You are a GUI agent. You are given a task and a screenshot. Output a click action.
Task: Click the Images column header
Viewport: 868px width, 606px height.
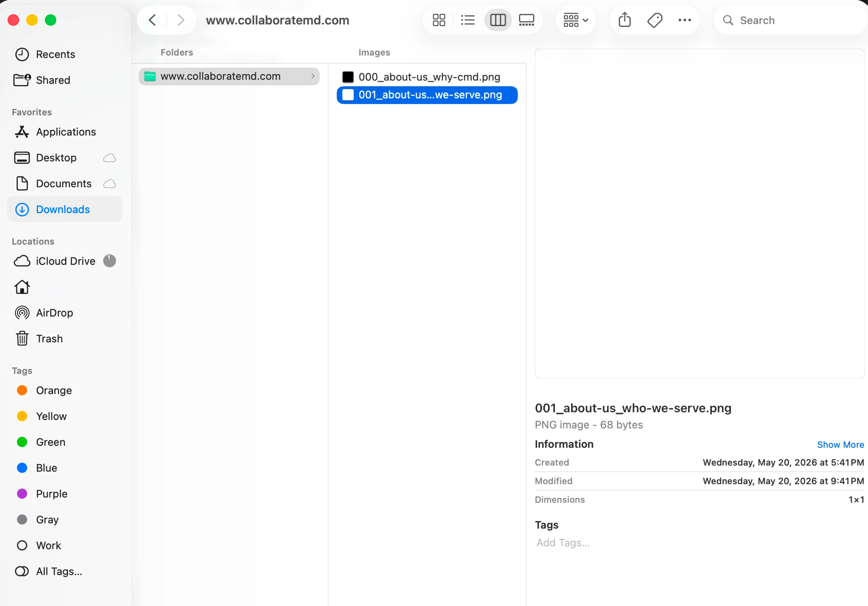pyautogui.click(x=374, y=52)
